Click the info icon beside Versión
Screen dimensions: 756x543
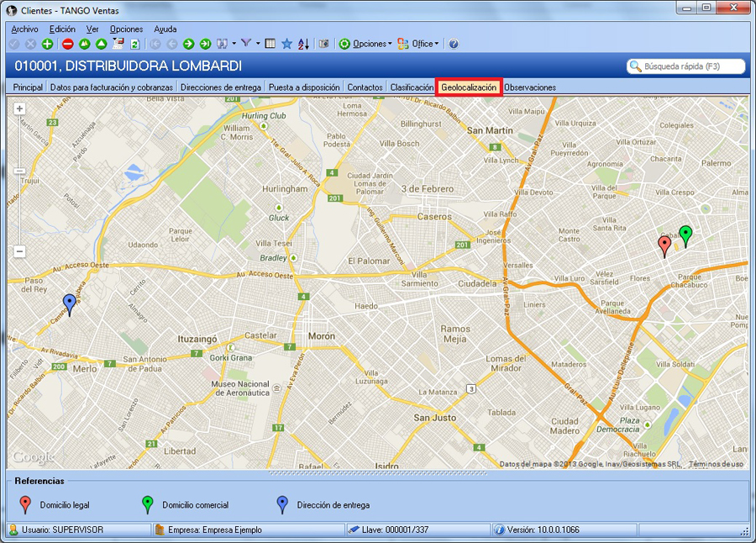click(500, 530)
